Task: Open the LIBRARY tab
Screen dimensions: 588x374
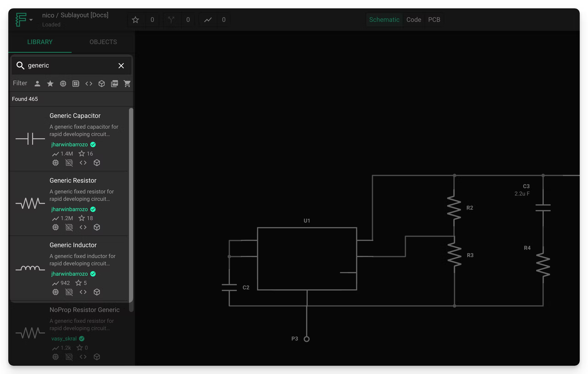Action: pos(40,42)
